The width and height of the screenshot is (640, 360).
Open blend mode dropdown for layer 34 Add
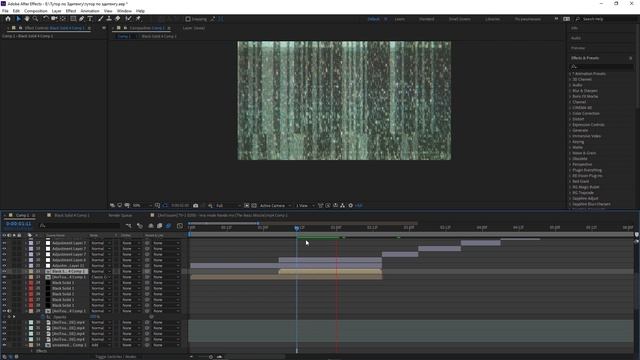tap(101, 345)
